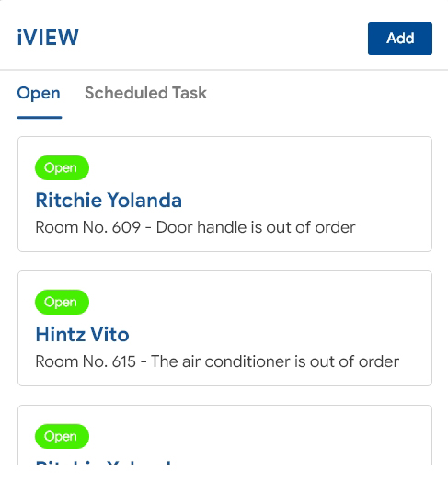Click Open badge on the bottom card
Viewport: 448px width, 482px height.
[x=62, y=436]
